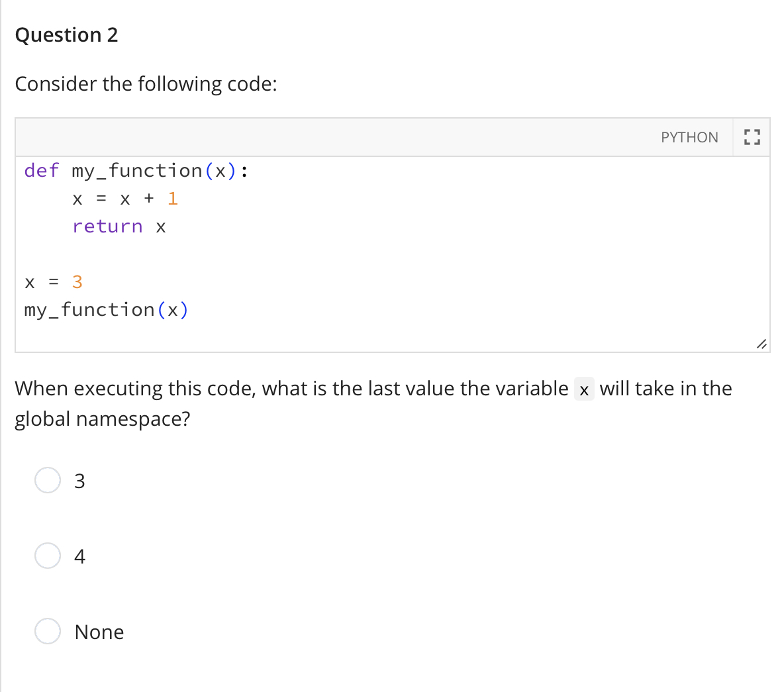
Task: Click the empty area inside the code editor
Action: [464, 265]
